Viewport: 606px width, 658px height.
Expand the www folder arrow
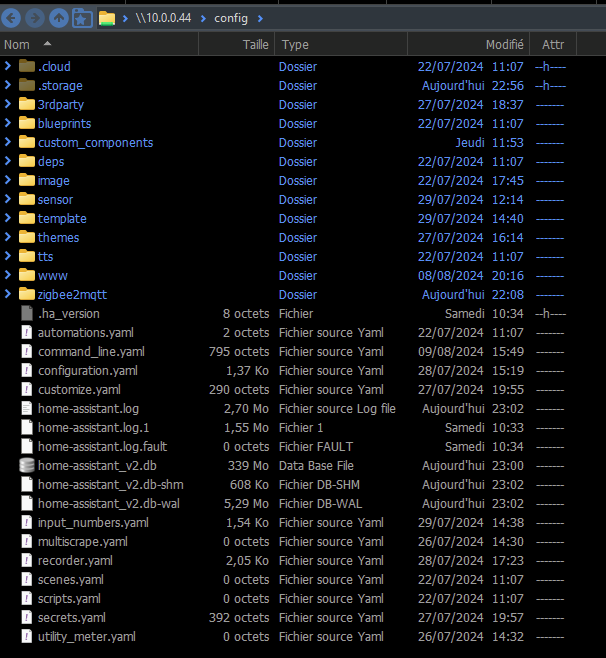click(x=8, y=276)
